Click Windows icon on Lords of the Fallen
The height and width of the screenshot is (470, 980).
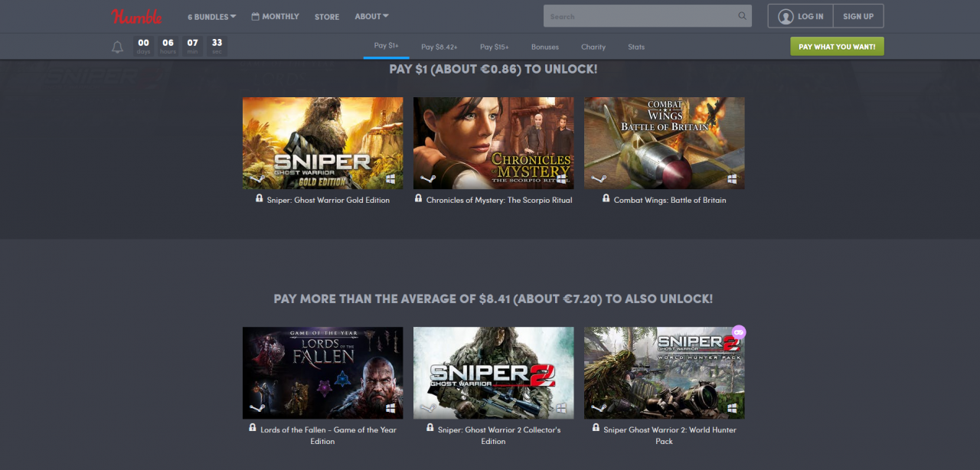click(x=390, y=409)
